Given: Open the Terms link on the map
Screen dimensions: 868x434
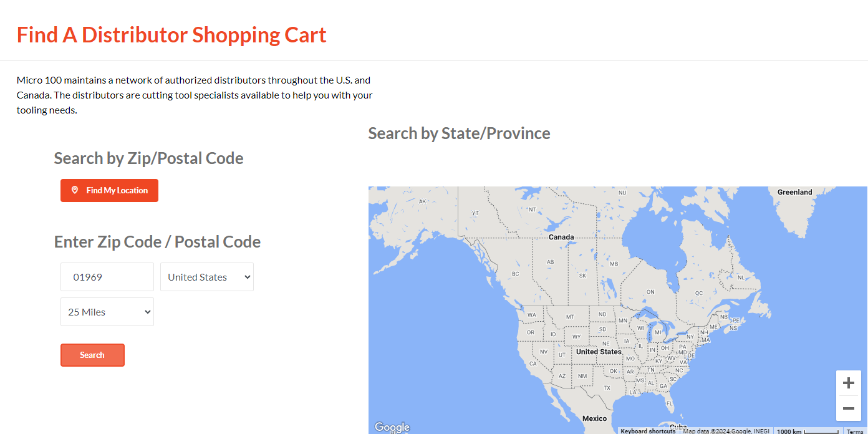Looking at the screenshot, I should tap(854, 431).
